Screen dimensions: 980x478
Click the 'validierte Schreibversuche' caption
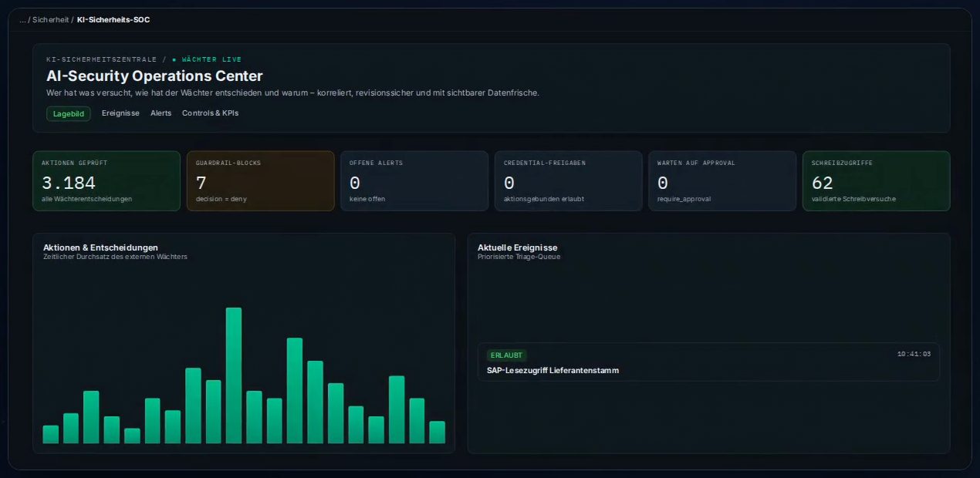coord(853,199)
